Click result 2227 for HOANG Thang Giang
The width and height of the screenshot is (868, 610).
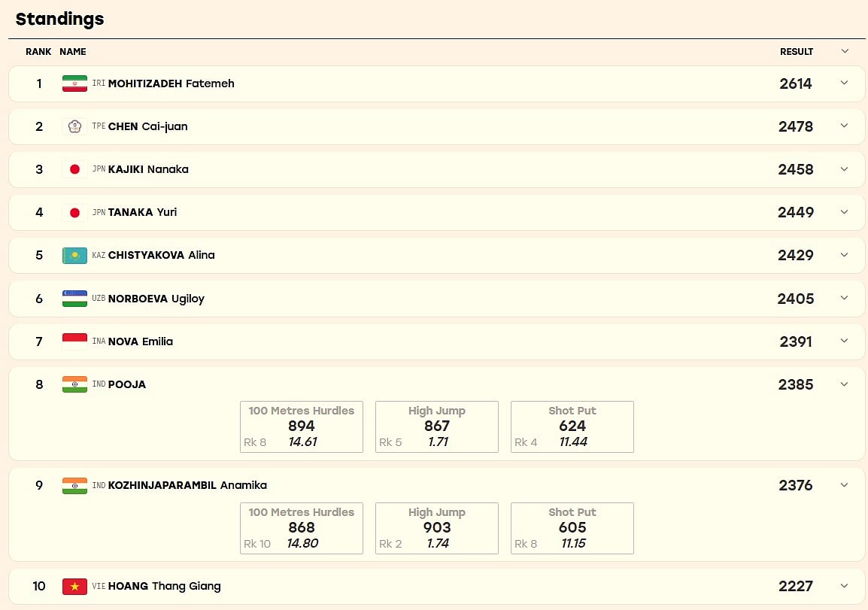pos(796,586)
